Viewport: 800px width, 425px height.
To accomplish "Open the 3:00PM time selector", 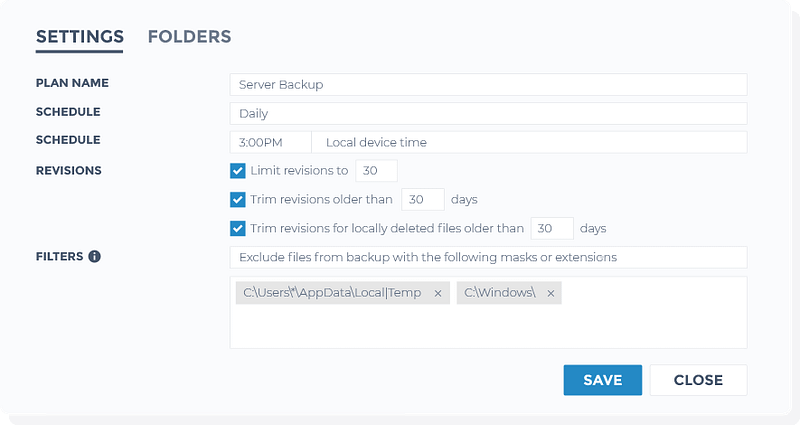I will point(270,142).
